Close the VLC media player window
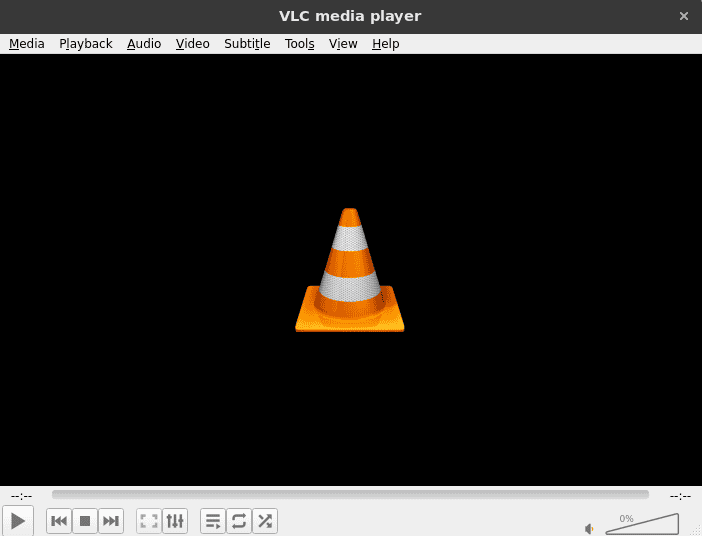702x536 pixels. click(684, 16)
